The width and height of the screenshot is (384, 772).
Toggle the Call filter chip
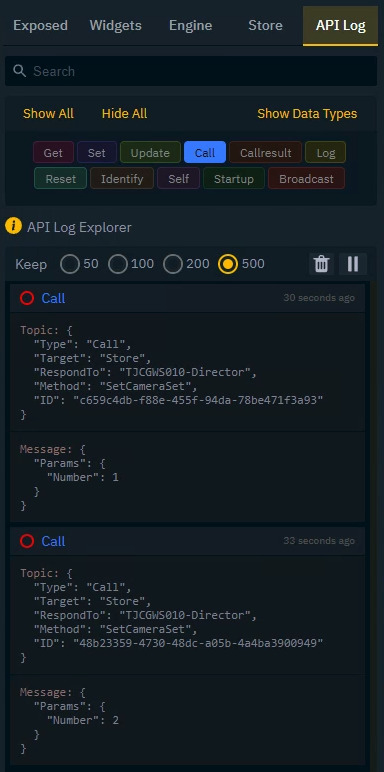tap(205, 153)
